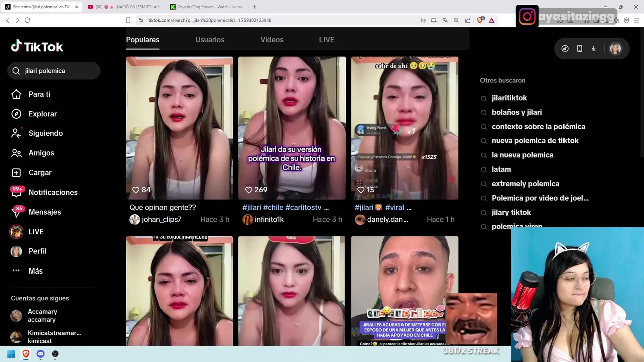Viewport: 644px width, 362px height.
Task: Switch to the Vídeos tab
Action: click(272, 40)
